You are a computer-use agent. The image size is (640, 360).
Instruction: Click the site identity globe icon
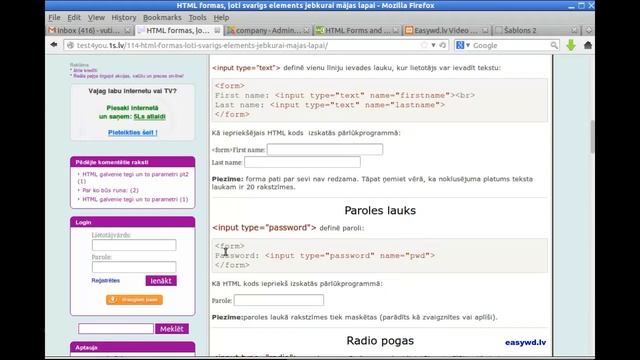70,45
